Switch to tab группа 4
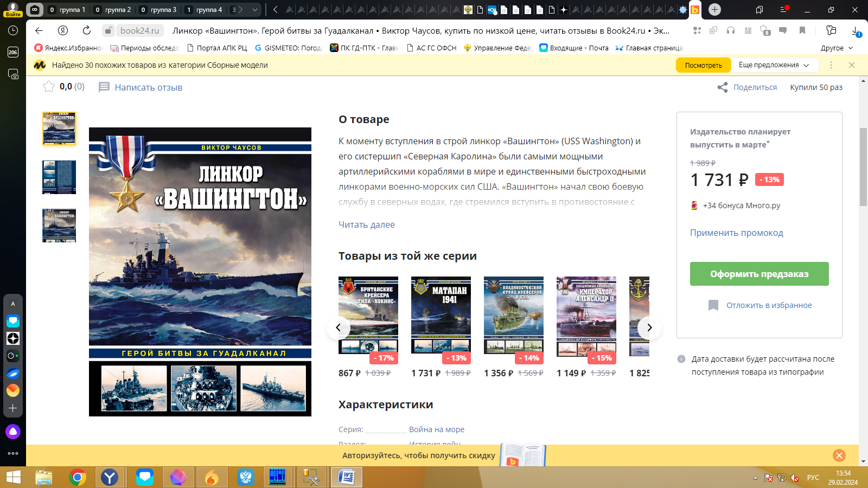 tap(204, 10)
